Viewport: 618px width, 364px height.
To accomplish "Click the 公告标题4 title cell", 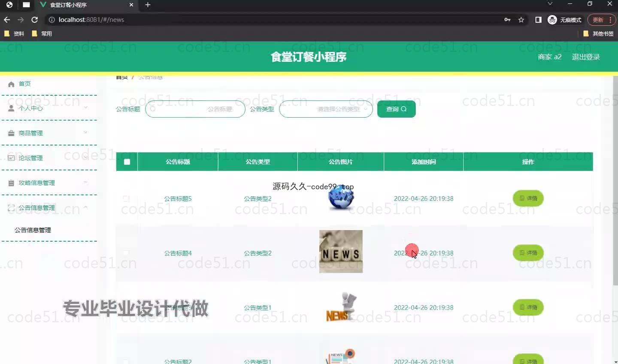I will 178,253.
